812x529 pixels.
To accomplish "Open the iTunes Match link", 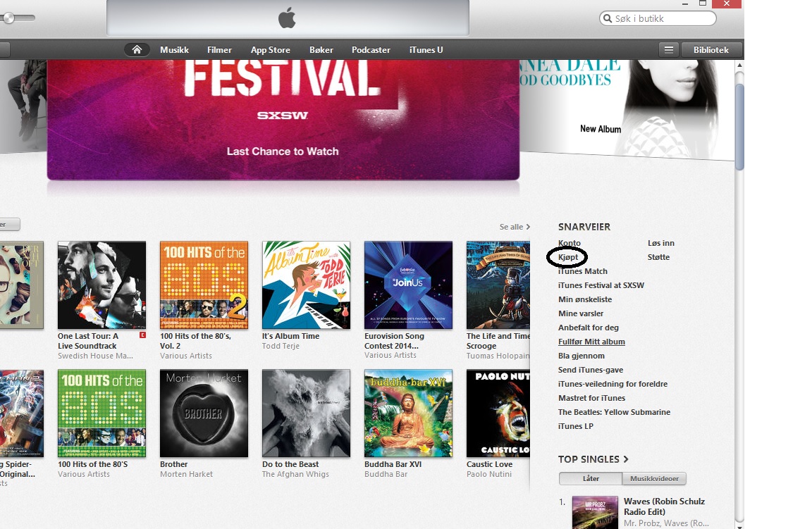I will pos(583,270).
